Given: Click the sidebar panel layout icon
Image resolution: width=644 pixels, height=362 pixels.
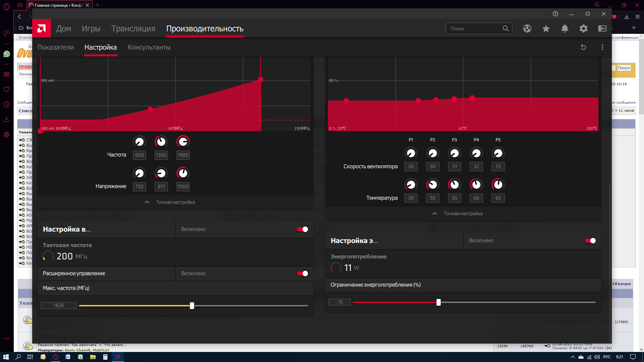Looking at the screenshot, I should [602, 28].
